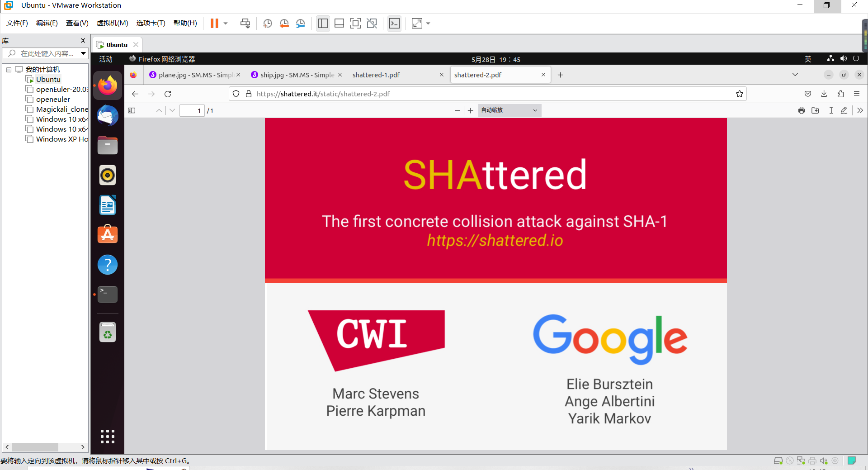Collapse the 我的计算机 tree node
The width and height of the screenshot is (868, 470).
click(9, 70)
